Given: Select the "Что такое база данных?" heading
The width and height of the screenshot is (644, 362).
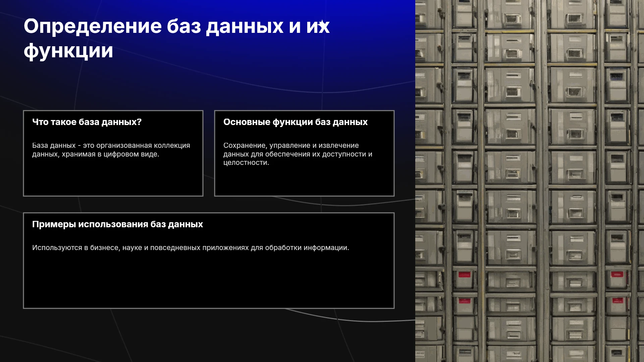Looking at the screenshot, I should [87, 122].
